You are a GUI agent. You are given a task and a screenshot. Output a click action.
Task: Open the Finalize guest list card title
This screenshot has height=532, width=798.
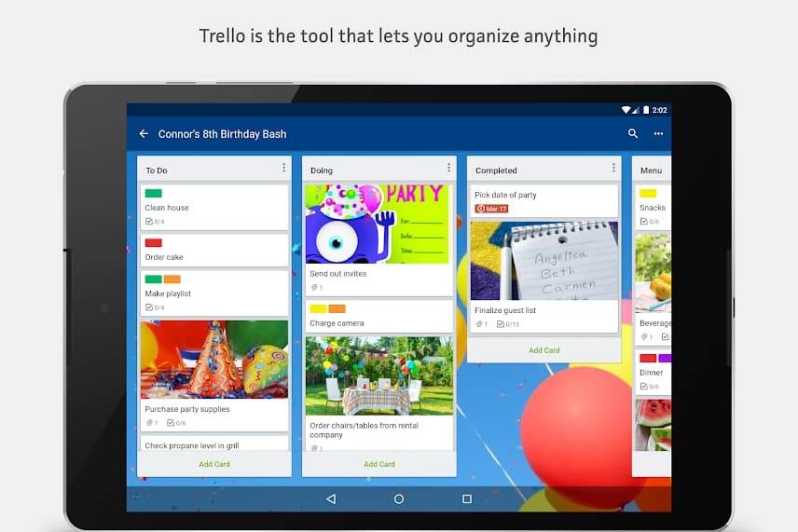coord(505,310)
